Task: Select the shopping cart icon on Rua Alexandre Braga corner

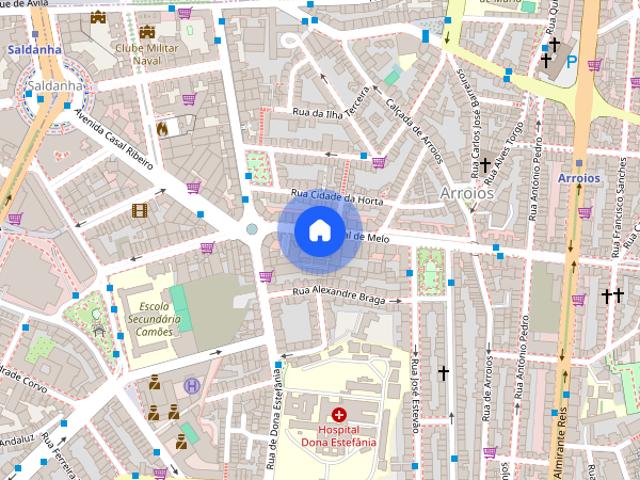Action: (266, 276)
